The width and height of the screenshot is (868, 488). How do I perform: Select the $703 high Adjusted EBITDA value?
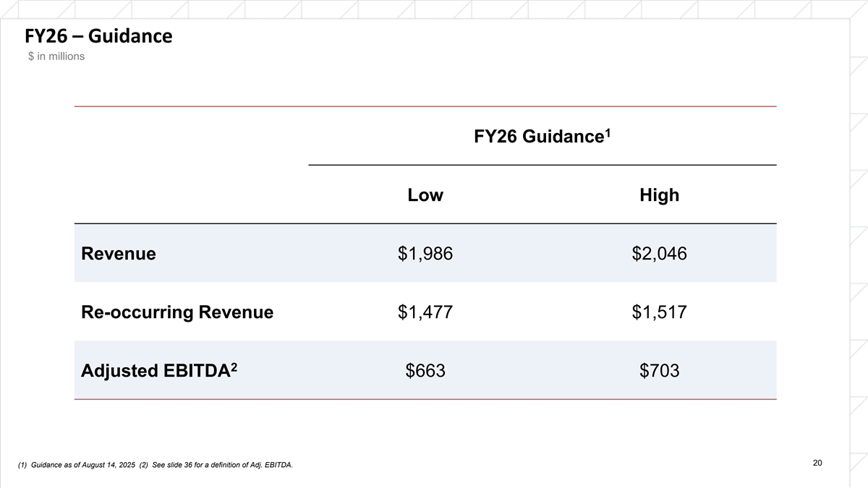[x=659, y=371]
